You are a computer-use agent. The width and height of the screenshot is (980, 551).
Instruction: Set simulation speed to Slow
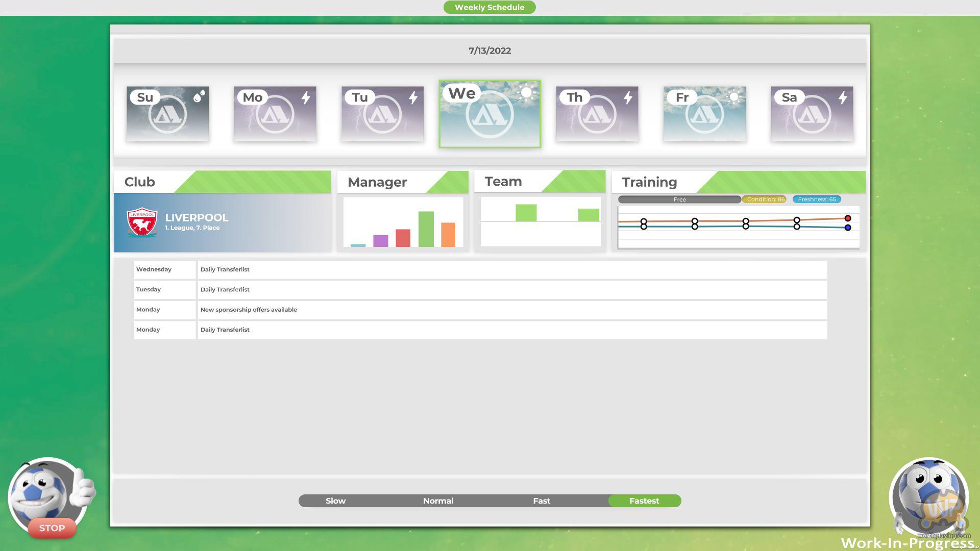[335, 501]
